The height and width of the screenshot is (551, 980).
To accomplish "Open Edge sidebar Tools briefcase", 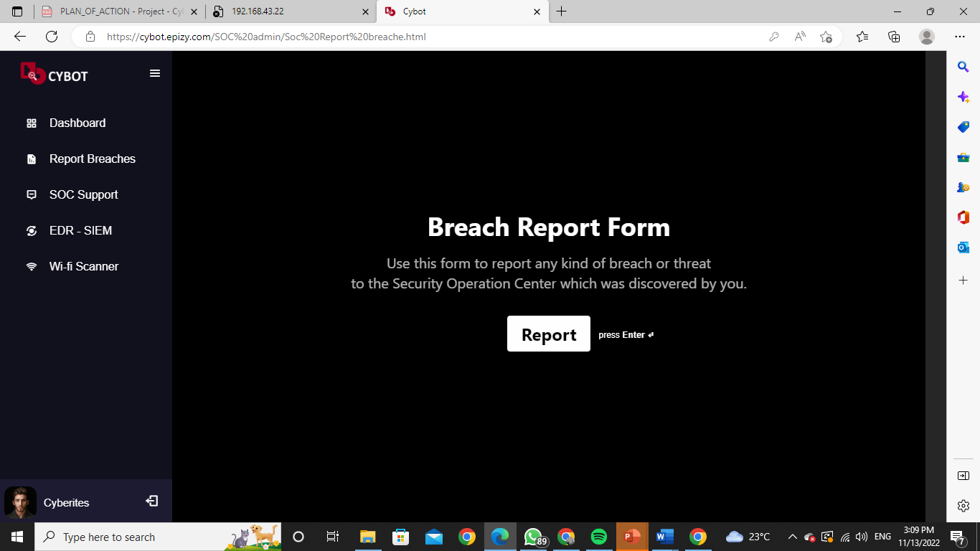I will (x=963, y=157).
